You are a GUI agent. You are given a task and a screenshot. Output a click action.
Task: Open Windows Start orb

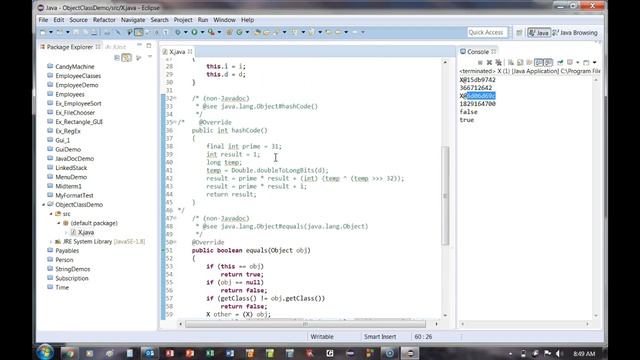[x=45, y=353]
